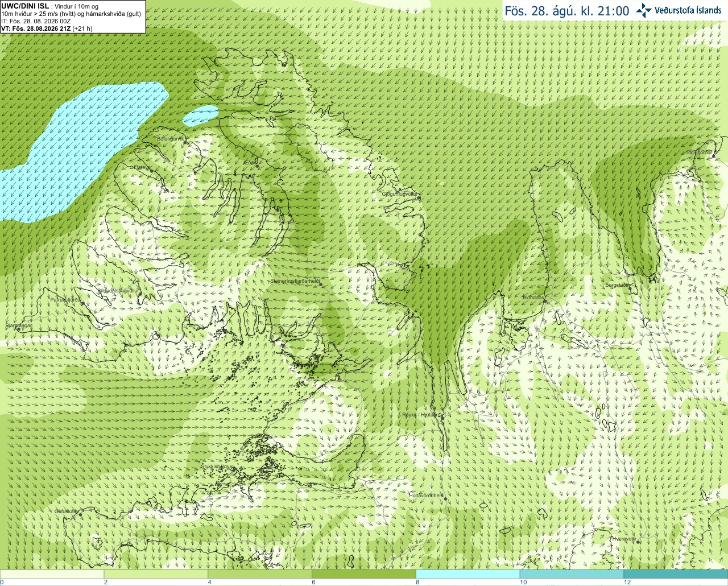The width and height of the screenshot is (728, 586).
Task: Click the Stykkishólmur station label
Action: pyautogui.click(x=217, y=467)
